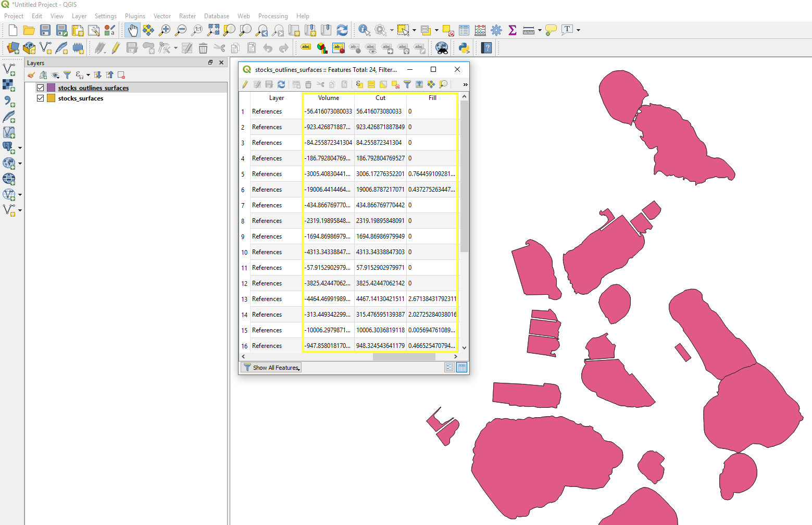This screenshot has height=525, width=812.
Task: Open the Processing Toolbox gear icon
Action: (x=496, y=30)
